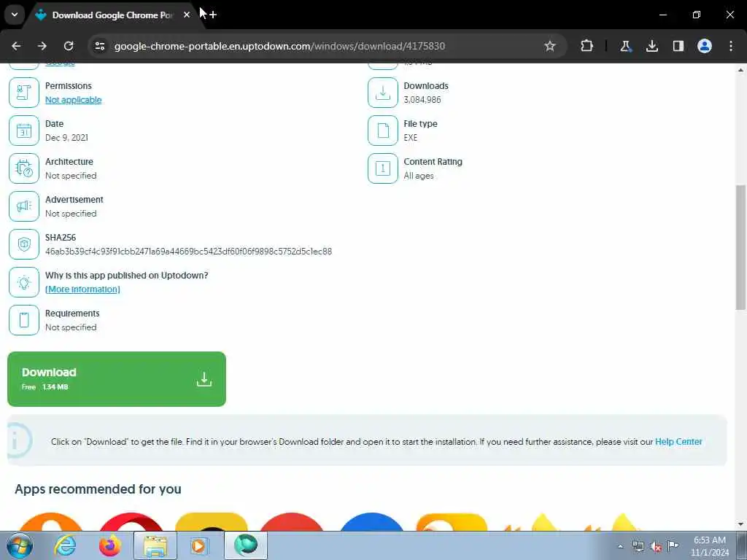Open the Help Center link
This screenshot has width=747, height=560.
(678, 442)
